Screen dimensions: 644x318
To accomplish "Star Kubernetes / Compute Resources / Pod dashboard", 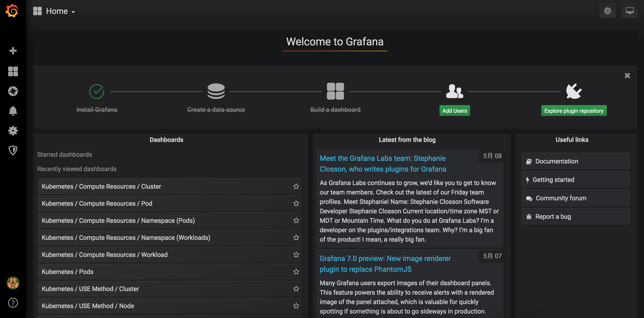I will coord(296,203).
